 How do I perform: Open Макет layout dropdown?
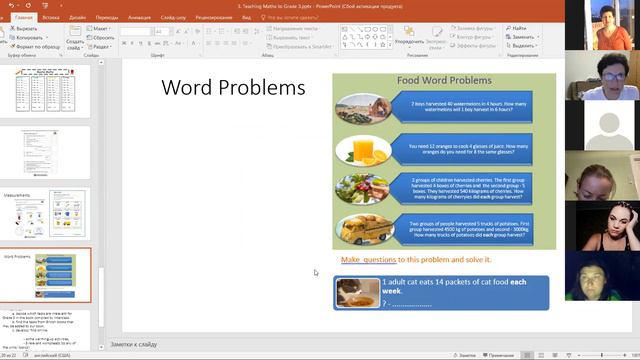99,29
